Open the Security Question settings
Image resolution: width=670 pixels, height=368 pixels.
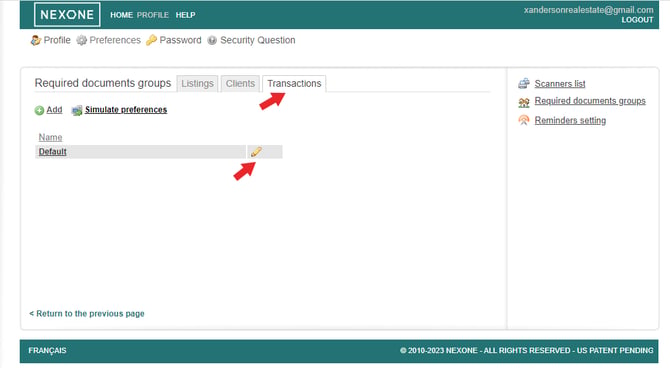(x=257, y=40)
